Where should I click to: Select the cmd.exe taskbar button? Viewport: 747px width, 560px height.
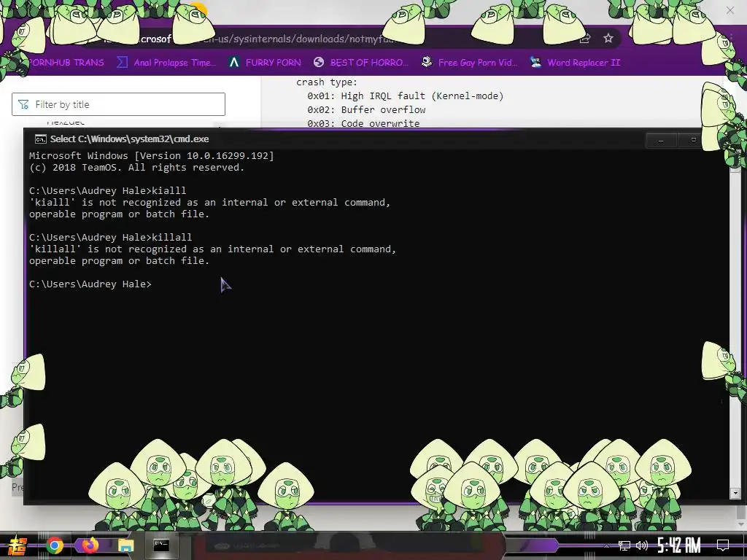[161, 545]
